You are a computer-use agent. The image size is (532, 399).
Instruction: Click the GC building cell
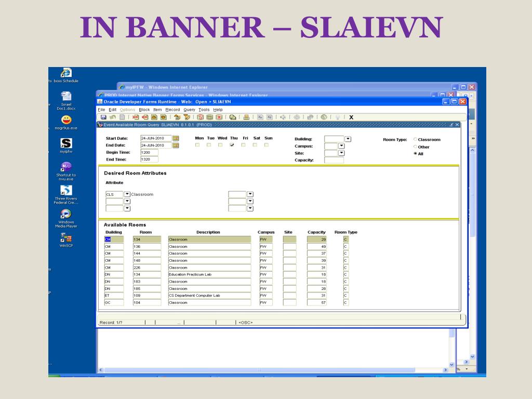pyautogui.click(x=114, y=303)
